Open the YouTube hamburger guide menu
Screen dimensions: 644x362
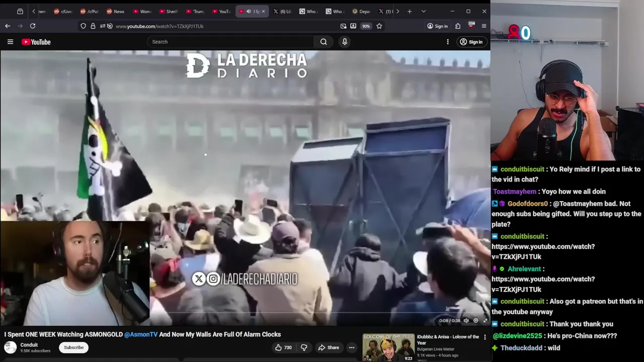click(10, 42)
